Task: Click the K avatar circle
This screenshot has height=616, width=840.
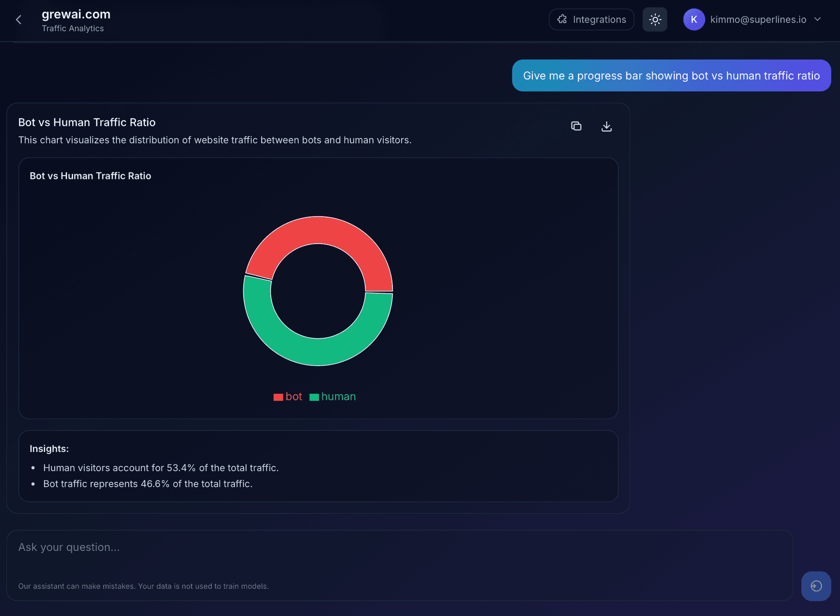Action: pos(693,19)
